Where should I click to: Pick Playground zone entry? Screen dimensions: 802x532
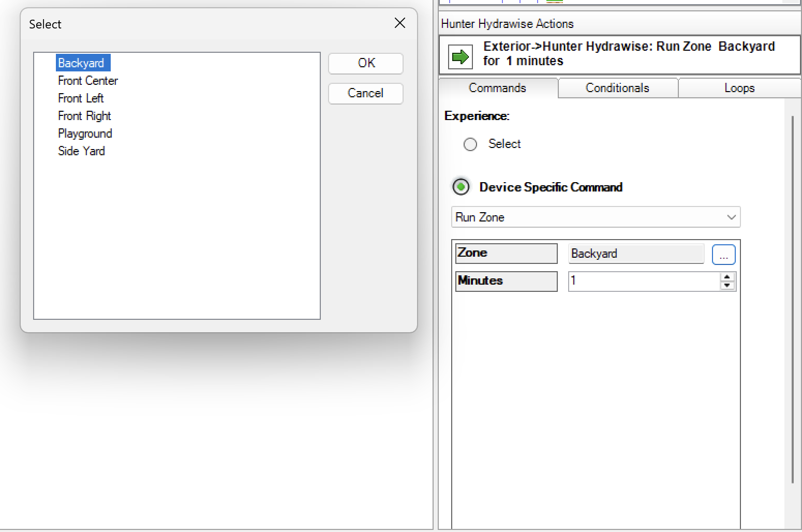(85, 134)
